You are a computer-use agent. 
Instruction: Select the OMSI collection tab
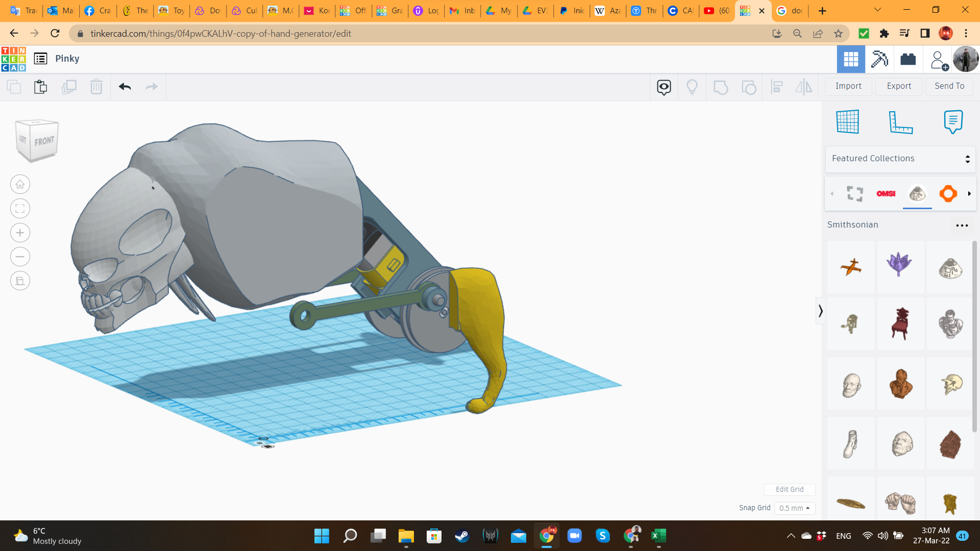point(886,194)
